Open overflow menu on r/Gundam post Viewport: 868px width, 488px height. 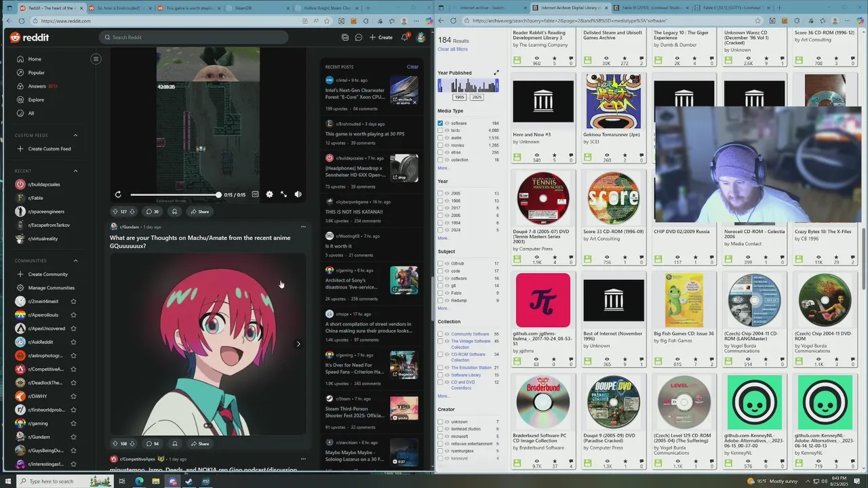tap(303, 227)
